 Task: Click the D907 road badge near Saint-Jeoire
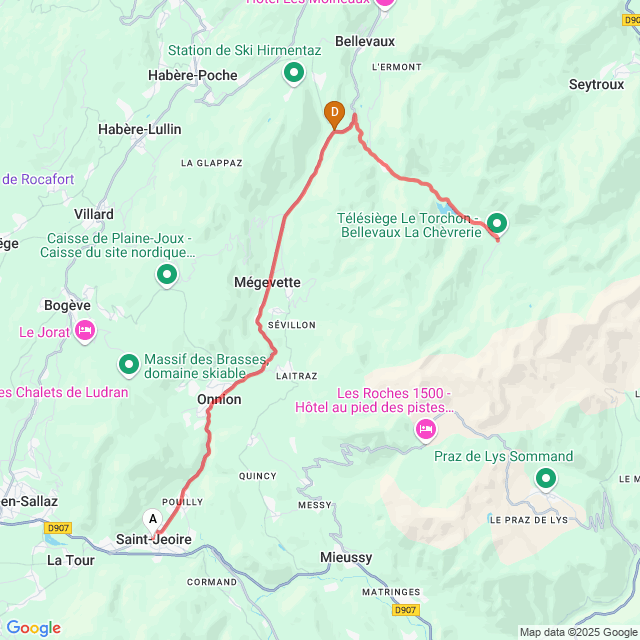[58, 528]
